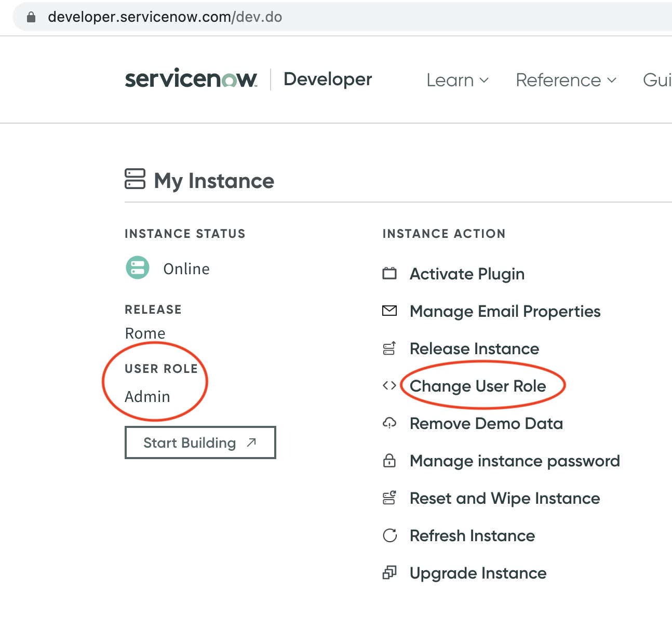Screen dimensions: 672x617
Task: Open Manage instance password
Action: point(515,461)
